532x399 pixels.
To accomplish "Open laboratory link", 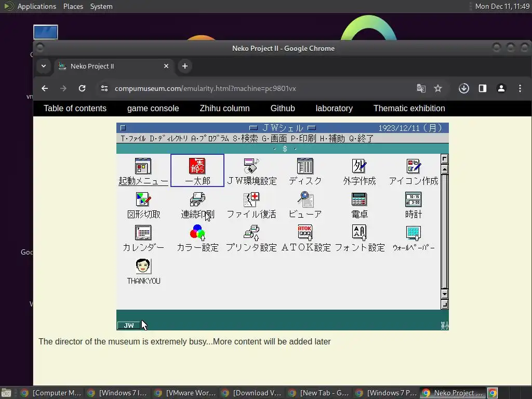I will click(334, 108).
